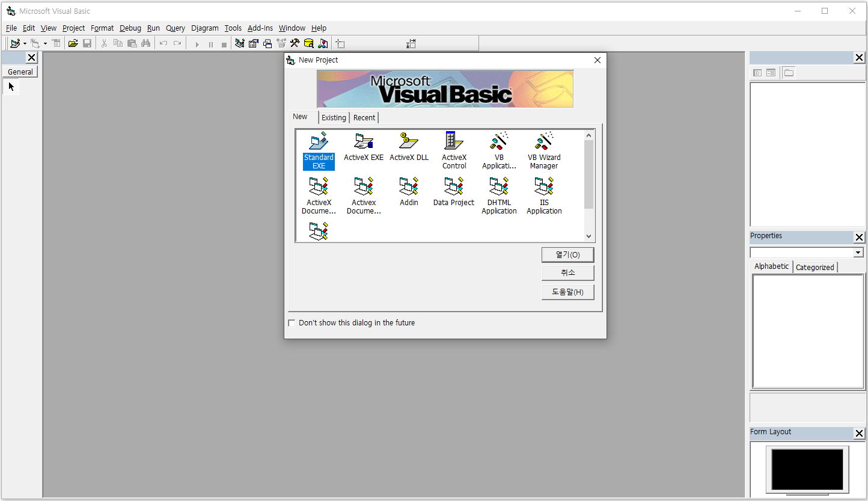Image resolution: width=868 pixels, height=501 pixels.
Task: Click the Save Project floppy icon
Action: coord(87,43)
